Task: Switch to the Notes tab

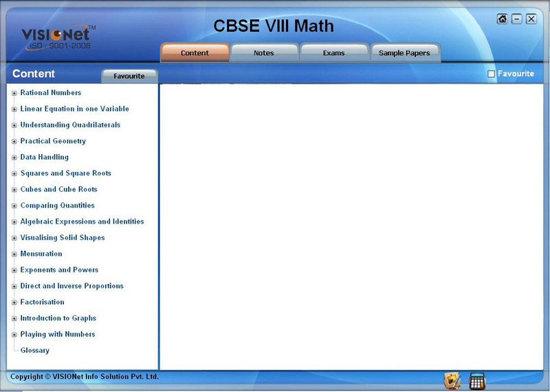Action: [264, 53]
